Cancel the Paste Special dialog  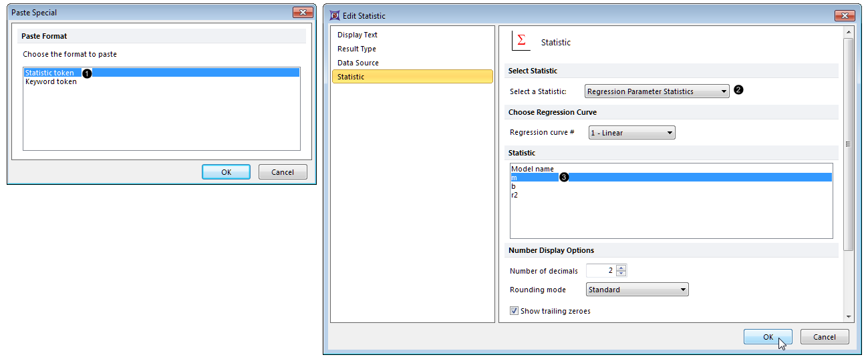coord(283,172)
